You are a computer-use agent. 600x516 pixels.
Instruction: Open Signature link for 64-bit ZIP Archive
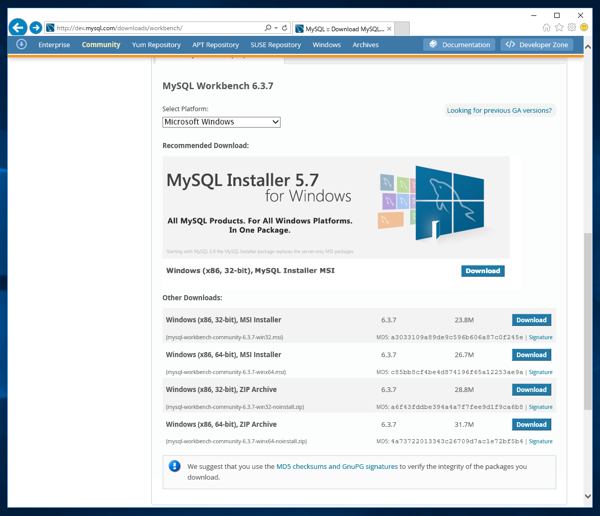pos(540,441)
